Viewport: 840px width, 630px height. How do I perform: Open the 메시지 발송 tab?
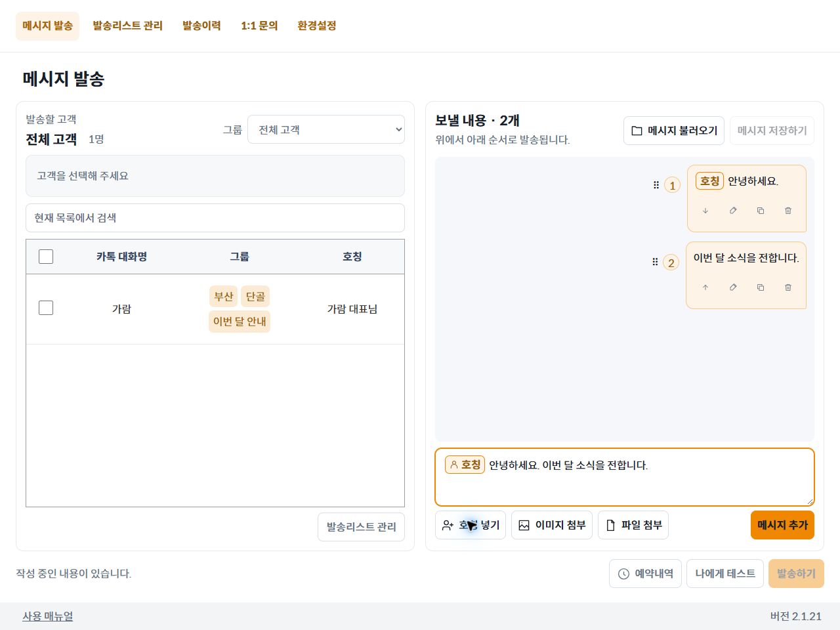(x=47, y=26)
